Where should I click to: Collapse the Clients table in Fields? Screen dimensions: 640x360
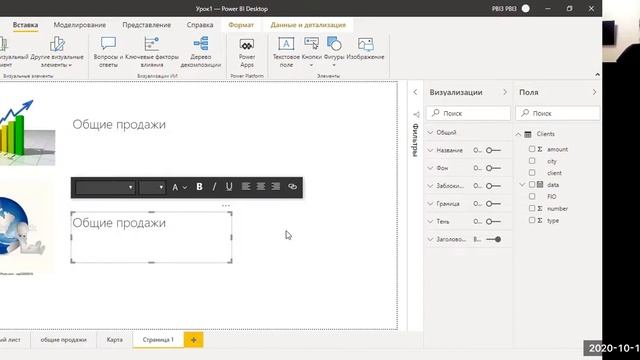518,134
